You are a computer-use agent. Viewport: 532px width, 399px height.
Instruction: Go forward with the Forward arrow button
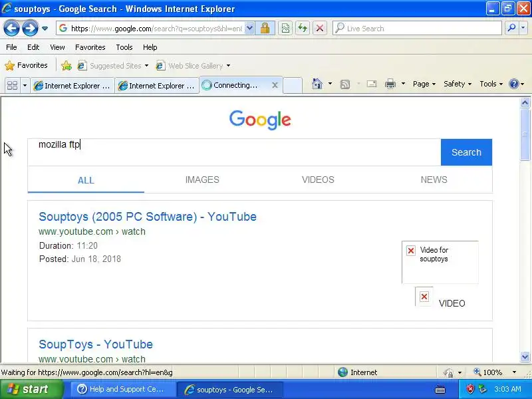point(30,28)
